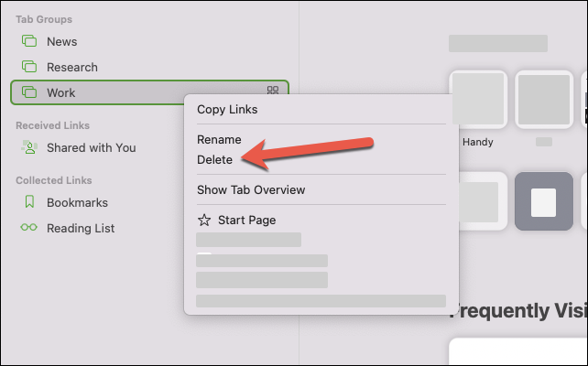This screenshot has width=588, height=366.
Task: Click the Work tab group icon
Action: (29, 92)
